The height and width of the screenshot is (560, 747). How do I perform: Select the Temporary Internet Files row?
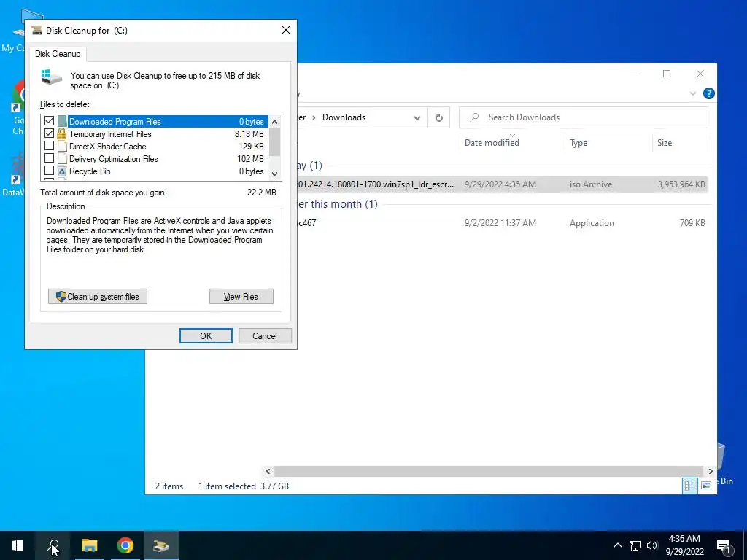155,134
